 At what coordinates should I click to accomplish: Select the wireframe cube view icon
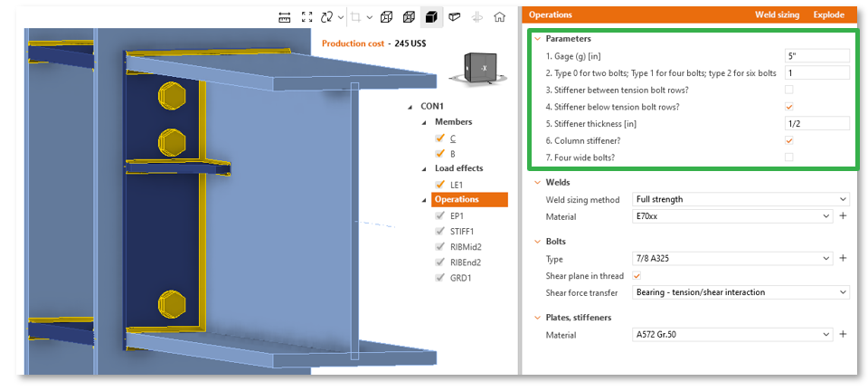386,16
